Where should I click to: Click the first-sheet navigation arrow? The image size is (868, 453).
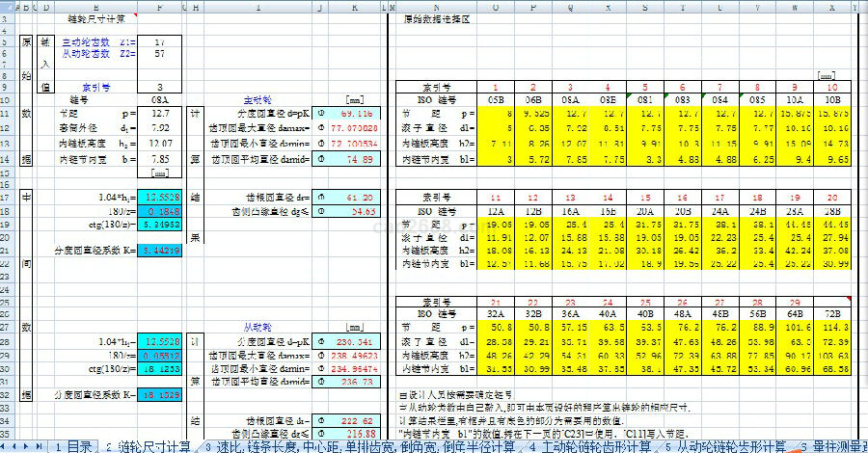(6, 446)
